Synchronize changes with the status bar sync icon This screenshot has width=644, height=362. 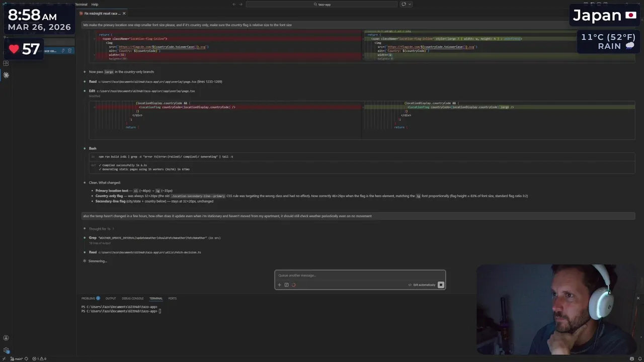coord(26,358)
